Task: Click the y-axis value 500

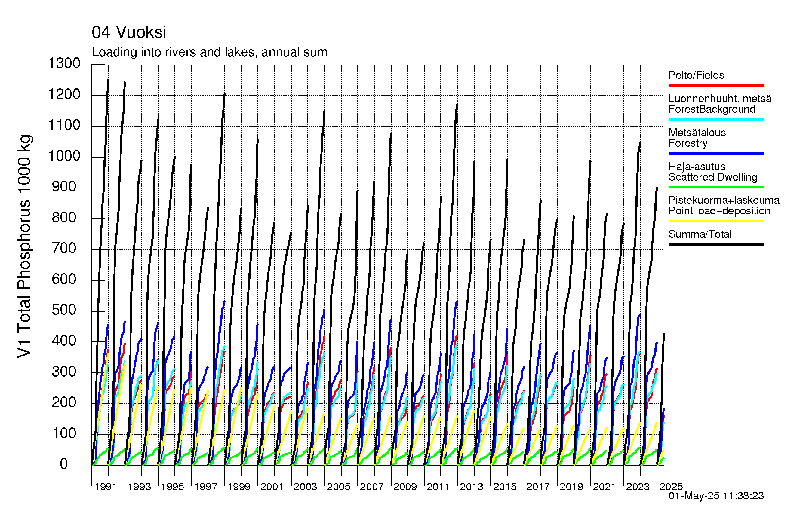Action: click(64, 310)
